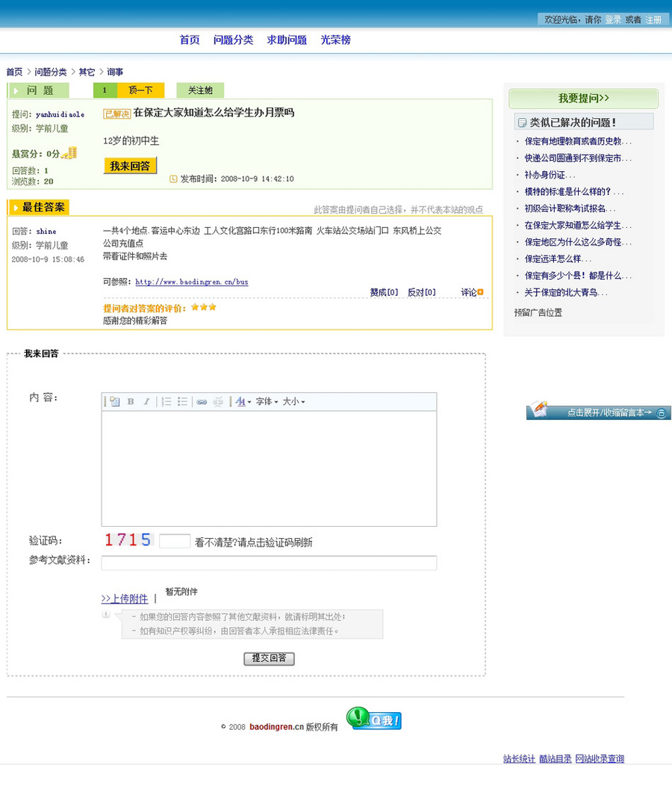
Task: Open related question 在保定大家知道怎么给学生
Action: (578, 225)
